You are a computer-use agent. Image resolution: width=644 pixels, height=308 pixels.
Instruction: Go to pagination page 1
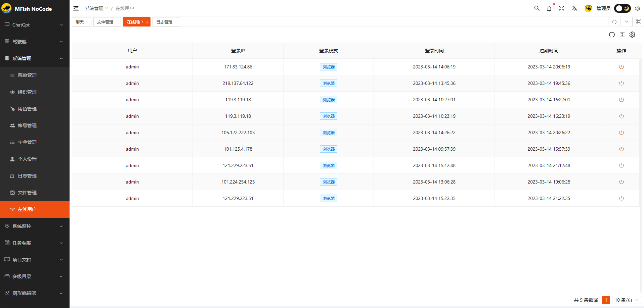[x=606, y=300]
